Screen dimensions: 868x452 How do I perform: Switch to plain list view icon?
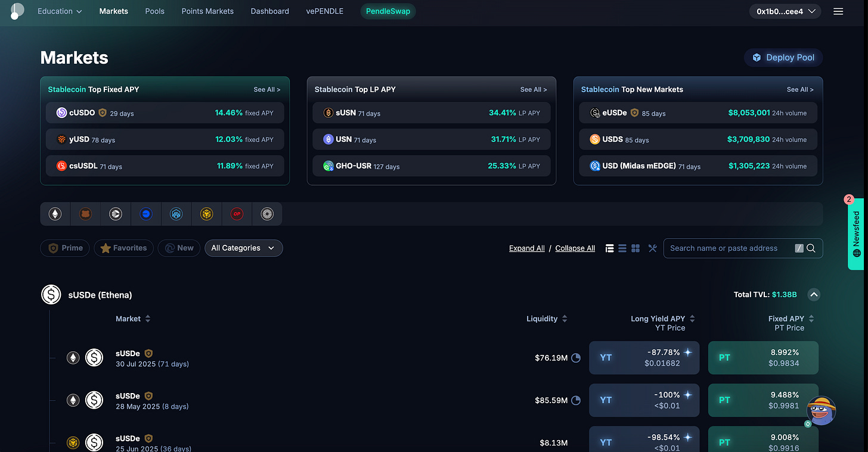(x=622, y=248)
